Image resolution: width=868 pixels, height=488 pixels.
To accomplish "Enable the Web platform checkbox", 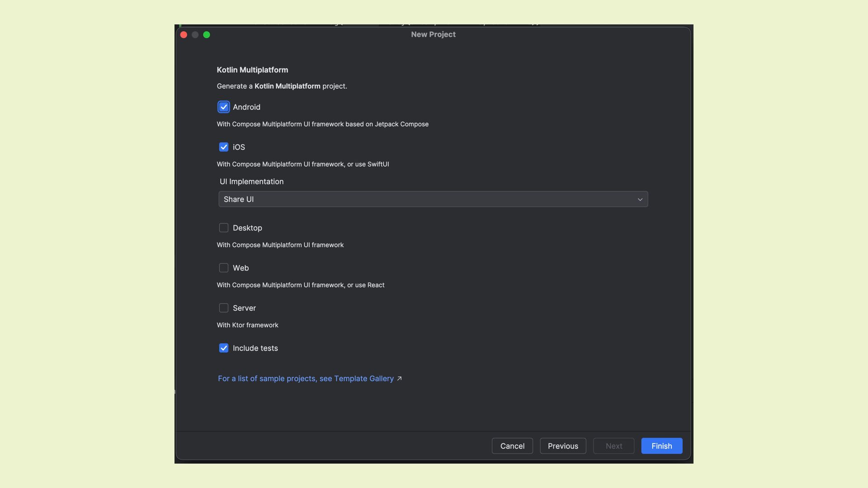I will [223, 268].
